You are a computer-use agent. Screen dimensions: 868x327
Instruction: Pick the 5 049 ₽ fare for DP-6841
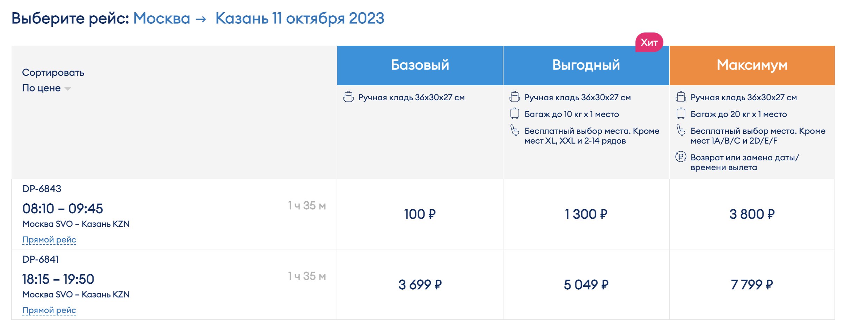click(586, 285)
